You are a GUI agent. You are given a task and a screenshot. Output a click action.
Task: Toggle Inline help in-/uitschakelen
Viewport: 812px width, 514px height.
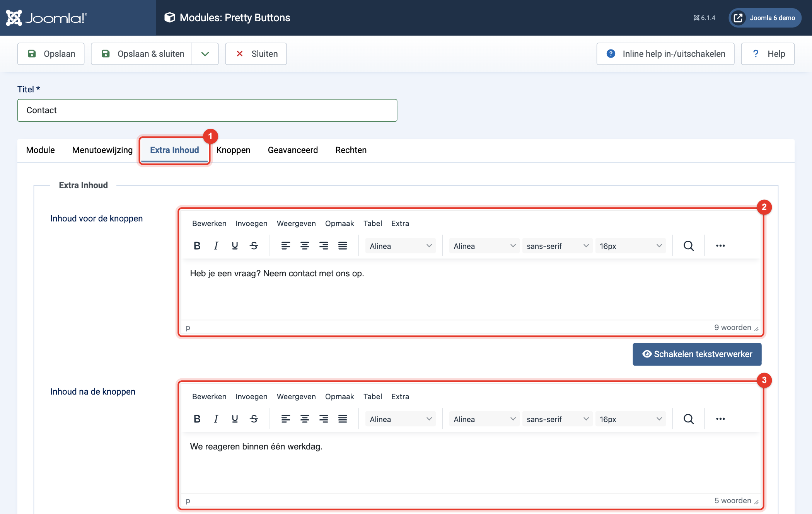(665, 54)
